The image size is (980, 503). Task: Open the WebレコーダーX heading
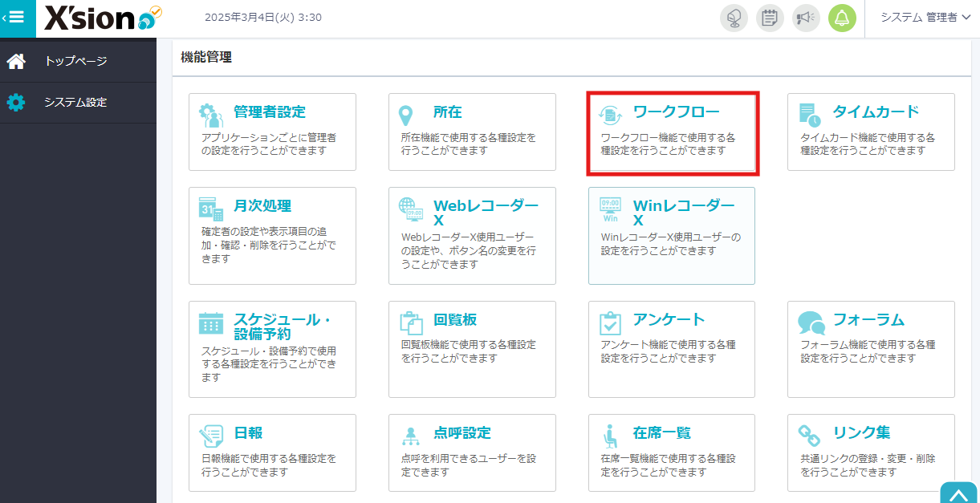pyautogui.click(x=486, y=213)
